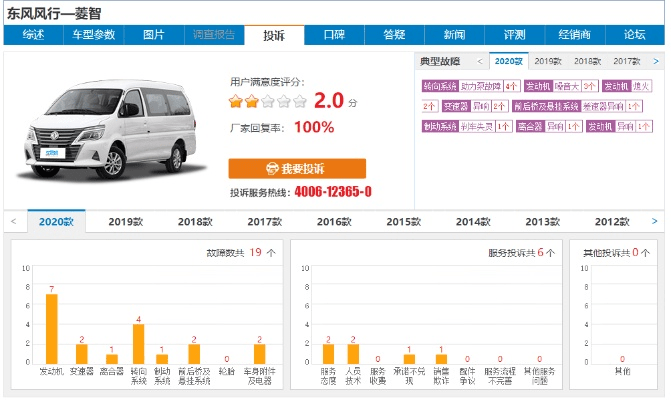This screenshot has width=671, height=400.
Task: Select the 2012款 year tab
Action: tap(612, 222)
